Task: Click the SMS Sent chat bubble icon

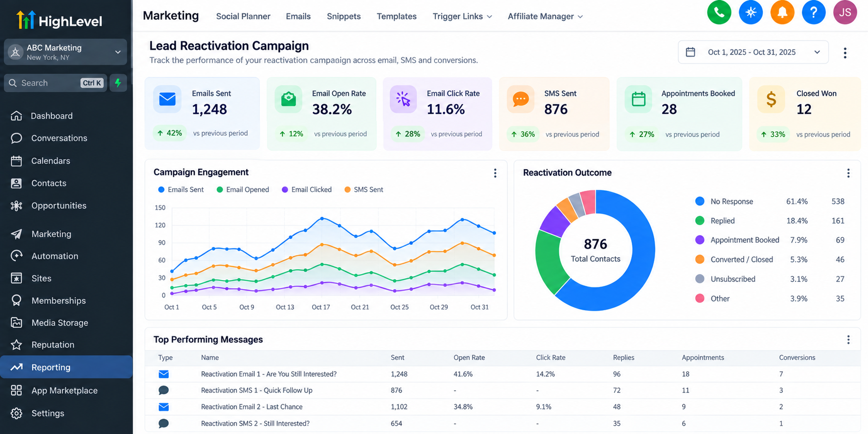Action: [x=521, y=99]
